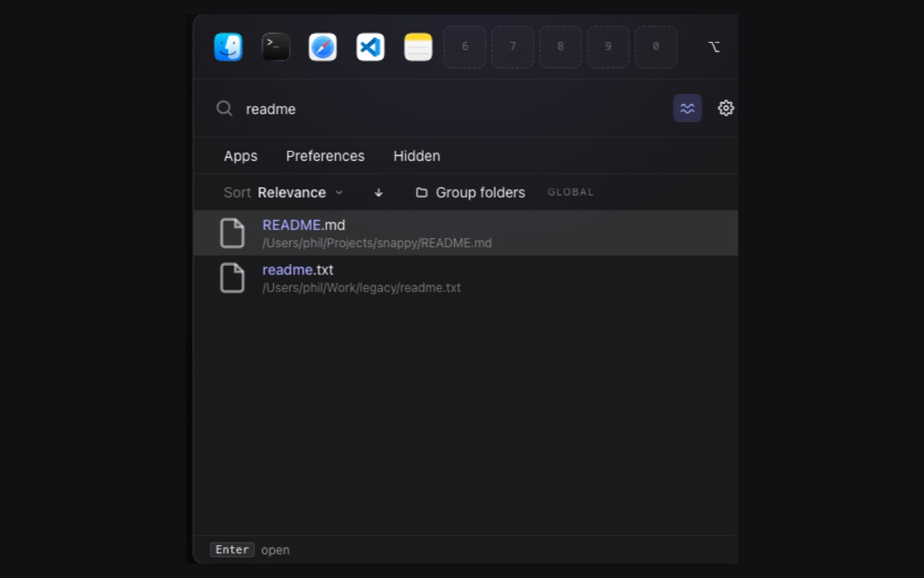Image resolution: width=924 pixels, height=578 pixels.
Task: Click the GLOBAL scope label
Action: (570, 192)
